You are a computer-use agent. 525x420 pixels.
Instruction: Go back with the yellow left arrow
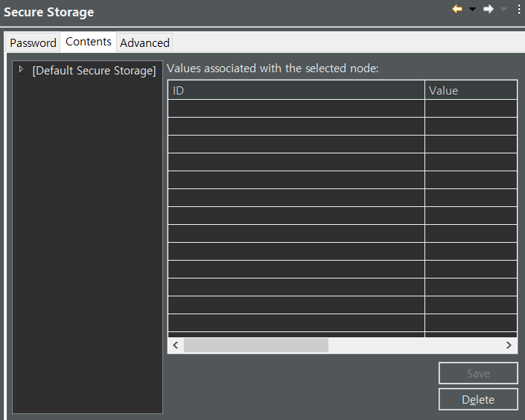[x=457, y=9]
